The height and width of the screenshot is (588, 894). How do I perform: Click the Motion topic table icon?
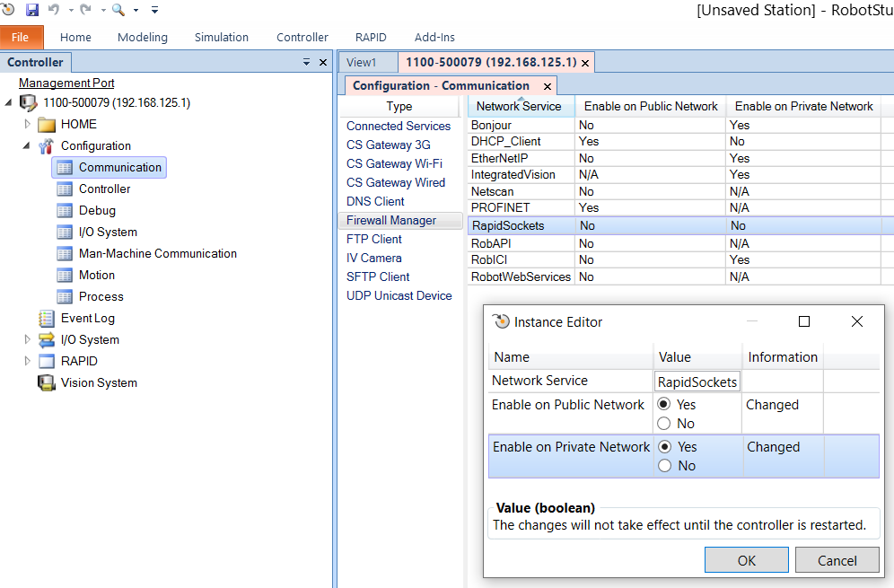(65, 276)
